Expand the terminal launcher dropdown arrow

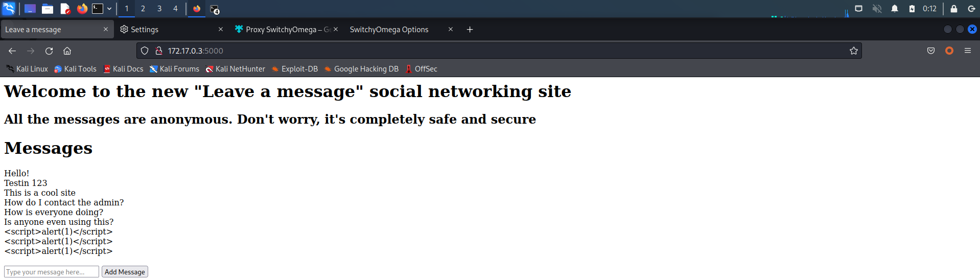tap(109, 9)
